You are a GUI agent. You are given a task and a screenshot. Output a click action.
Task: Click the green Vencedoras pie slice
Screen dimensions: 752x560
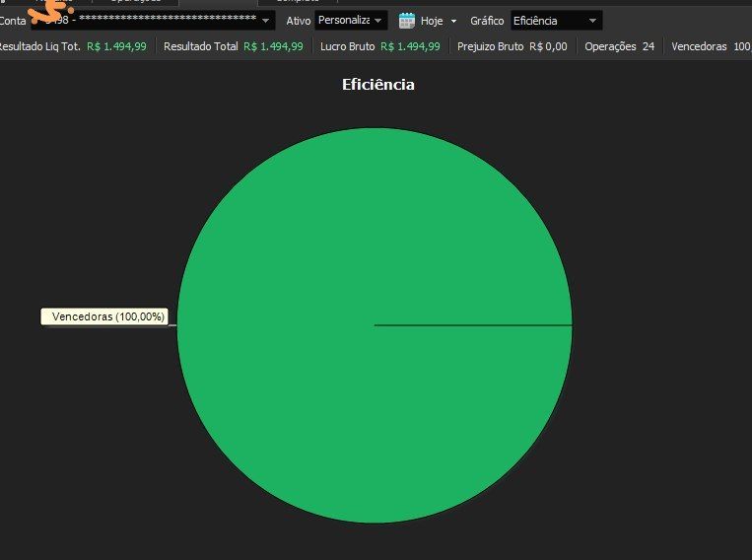coord(375,325)
